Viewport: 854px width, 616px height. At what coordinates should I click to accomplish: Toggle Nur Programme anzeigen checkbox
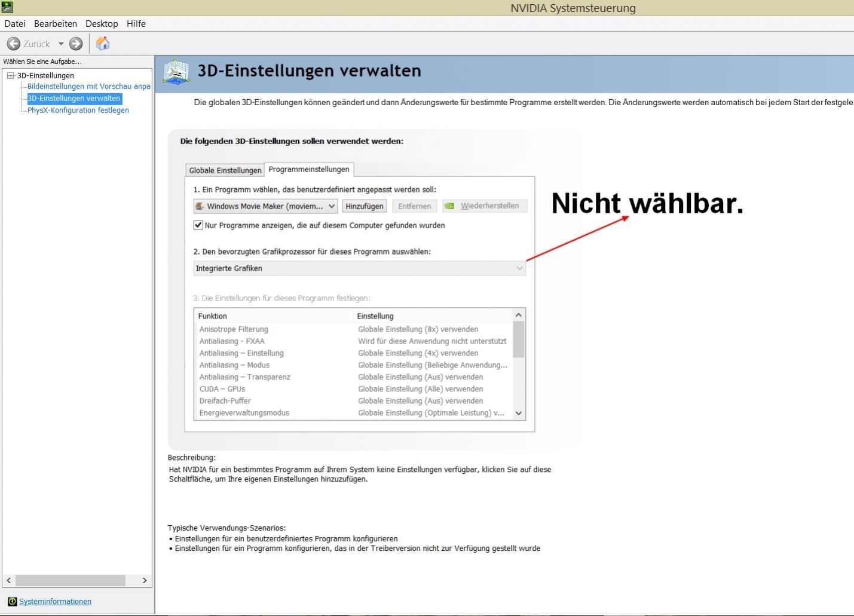(x=198, y=225)
